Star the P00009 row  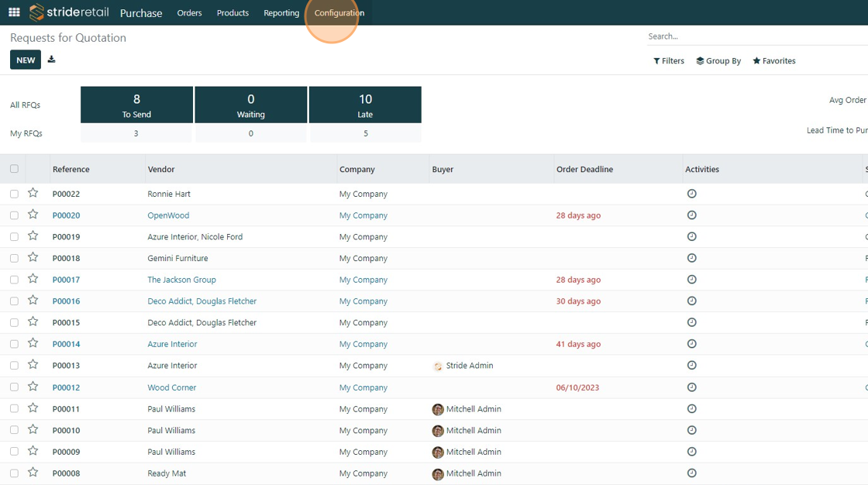coord(33,451)
